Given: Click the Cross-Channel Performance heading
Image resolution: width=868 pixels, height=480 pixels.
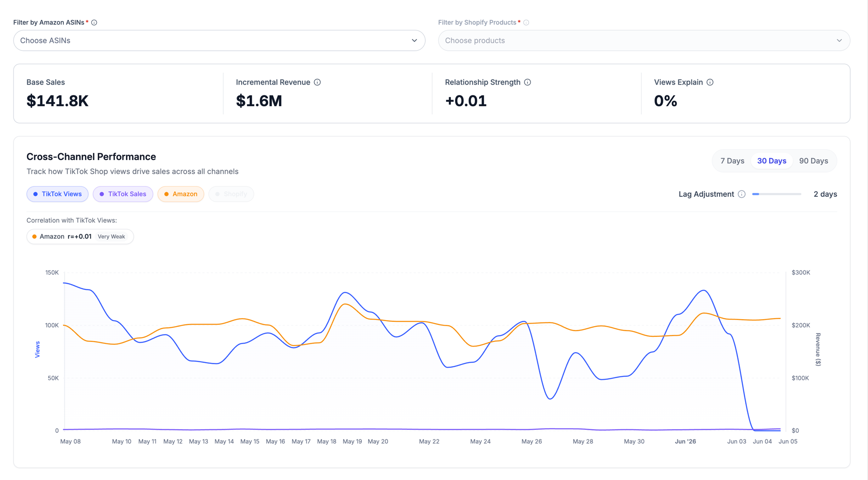Looking at the screenshot, I should coord(91,157).
